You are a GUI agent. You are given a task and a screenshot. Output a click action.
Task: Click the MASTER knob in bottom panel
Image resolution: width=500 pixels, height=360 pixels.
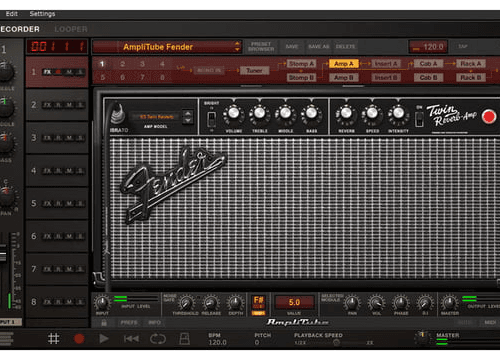[x=449, y=303]
